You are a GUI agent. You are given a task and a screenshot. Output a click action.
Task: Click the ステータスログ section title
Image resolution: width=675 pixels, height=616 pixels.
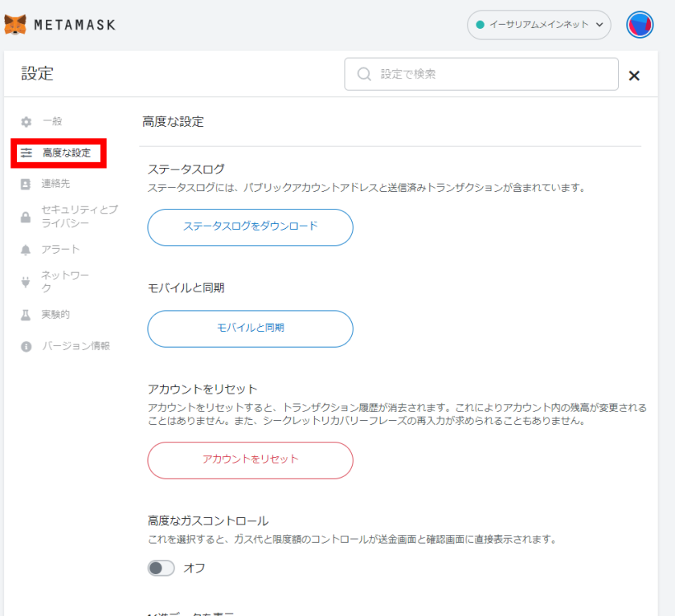(x=186, y=169)
